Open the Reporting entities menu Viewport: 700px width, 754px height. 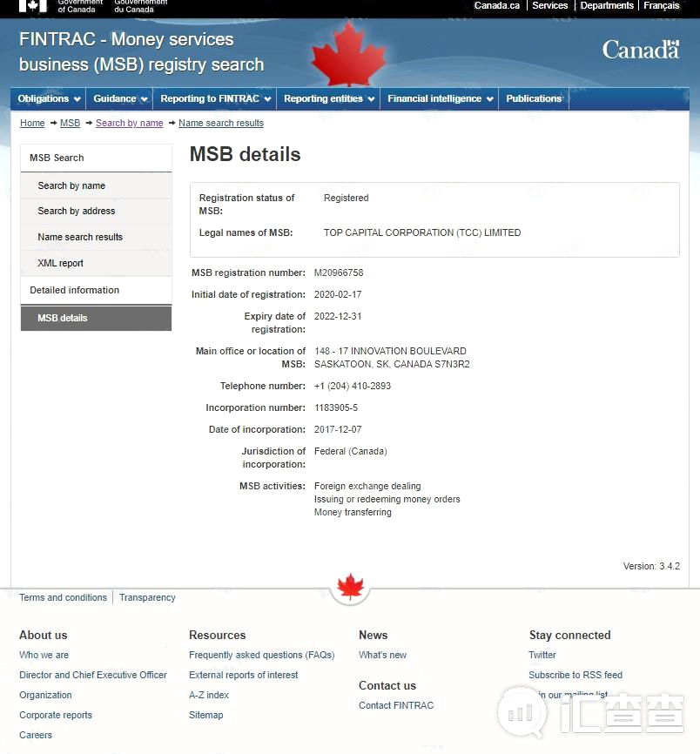[328, 98]
